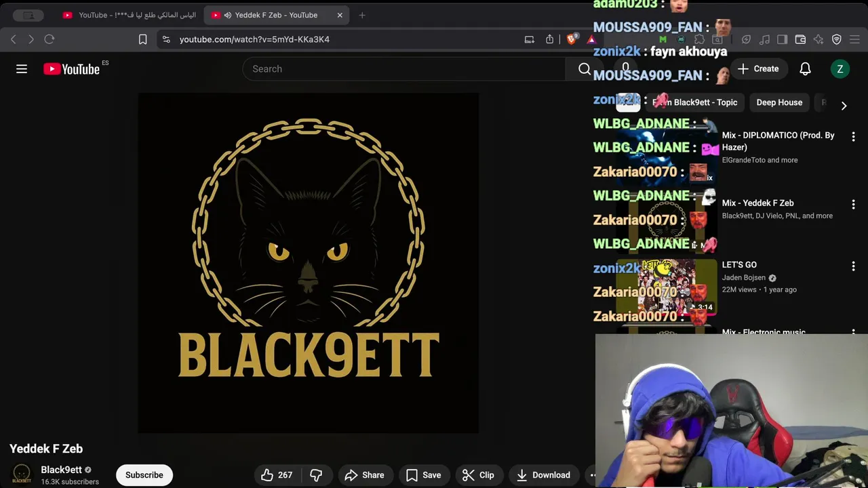Screen dimensions: 868x488
Task: Switch to the Arabic-titled YouTube tab
Action: (129, 15)
